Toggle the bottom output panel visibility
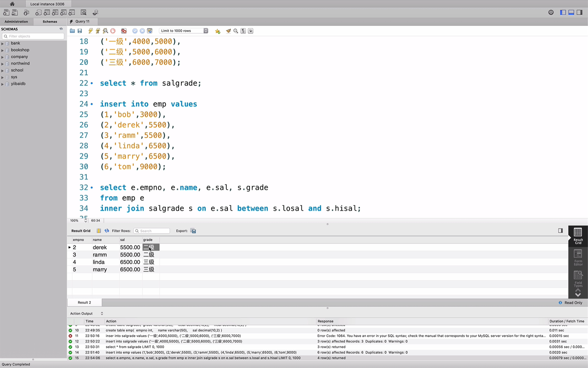The width and height of the screenshot is (588, 368). 571,12
